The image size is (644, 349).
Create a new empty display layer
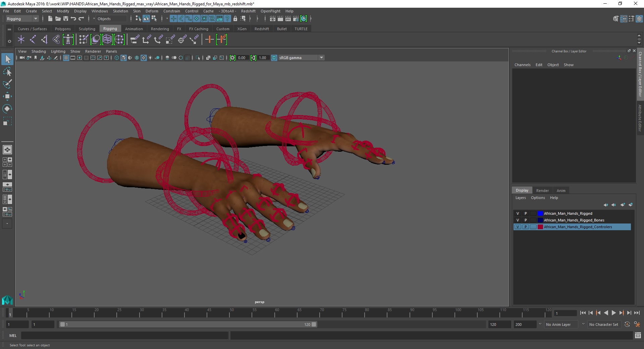tap(623, 205)
